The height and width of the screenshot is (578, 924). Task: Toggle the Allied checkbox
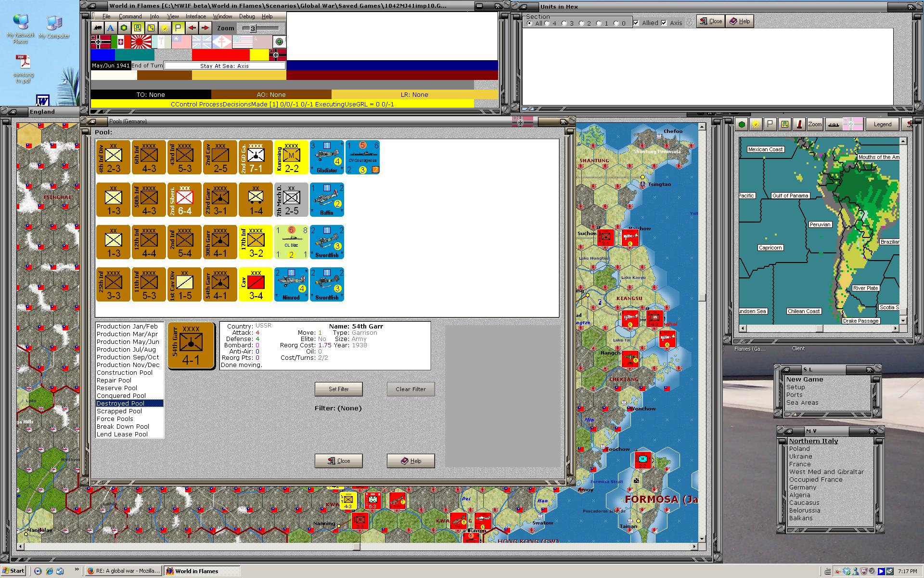click(636, 23)
